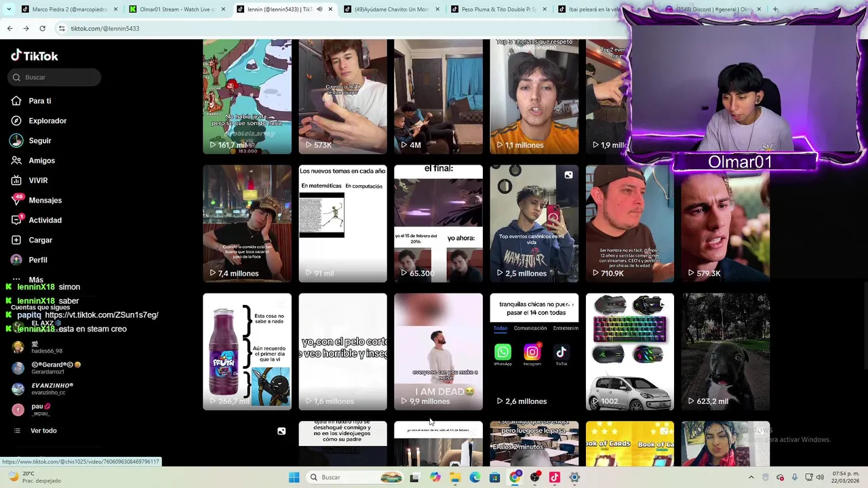Open Microsoft Store from the taskbar

coord(495,477)
